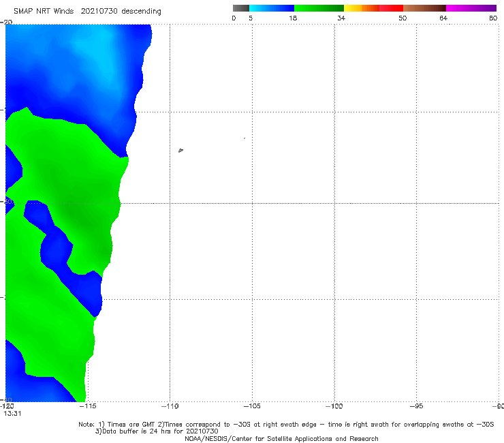The height and width of the screenshot is (443, 504).
Task: Click the latitude label '-20' at top left
Action: [6, 22]
